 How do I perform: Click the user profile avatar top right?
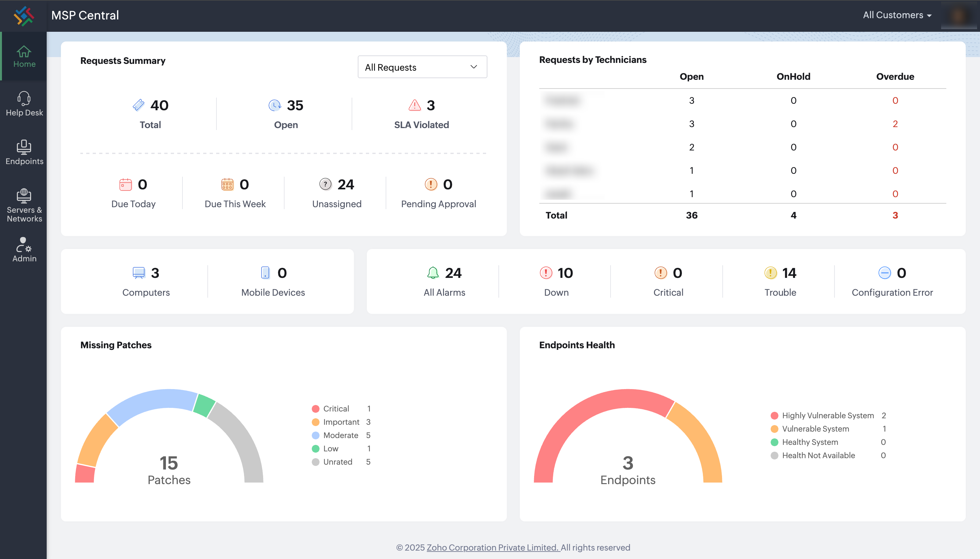pyautogui.click(x=959, y=15)
